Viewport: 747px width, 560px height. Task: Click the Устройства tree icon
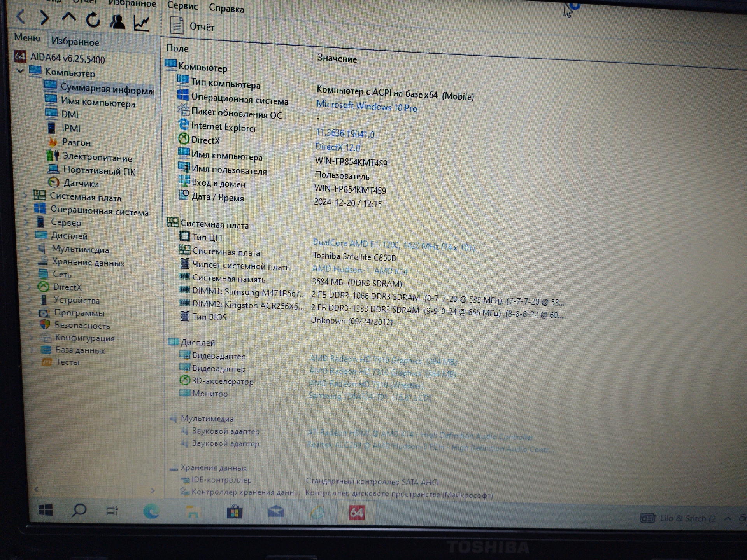[x=44, y=299]
